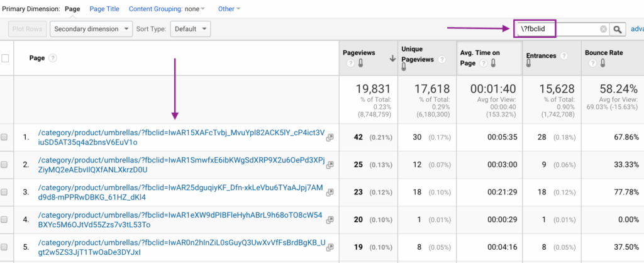Image resolution: width=644 pixels, height=263 pixels.
Task: Open the Other dimension dropdown
Action: pyautogui.click(x=229, y=9)
